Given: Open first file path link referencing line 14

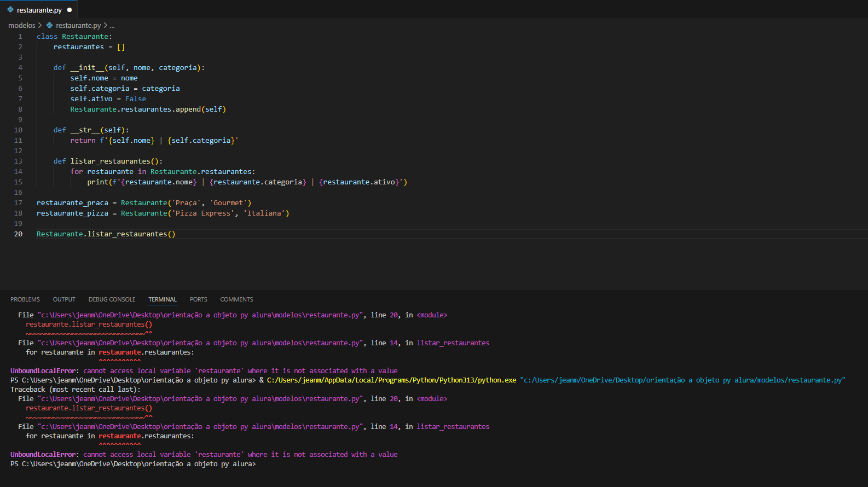Looking at the screenshot, I should [200, 343].
